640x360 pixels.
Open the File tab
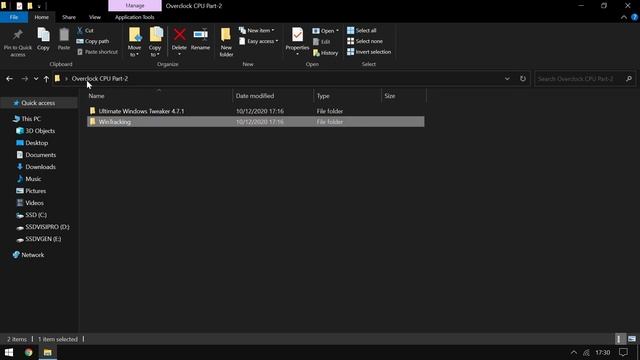(14, 17)
